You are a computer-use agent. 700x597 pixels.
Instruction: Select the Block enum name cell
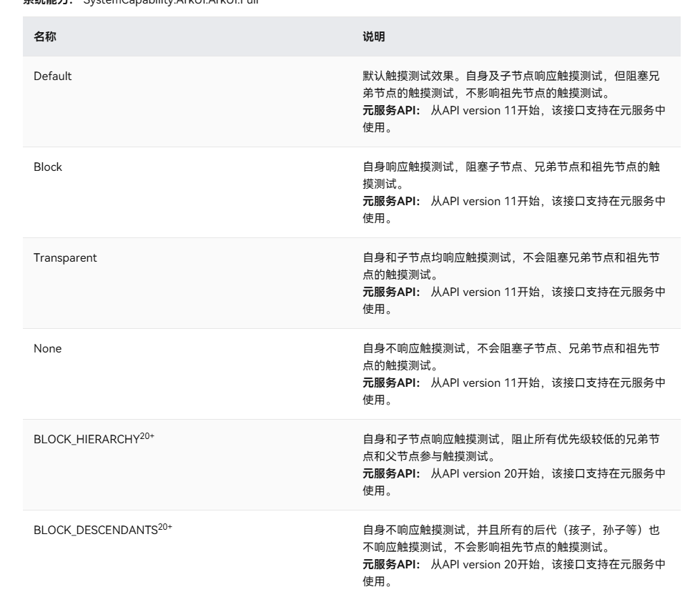point(48,167)
